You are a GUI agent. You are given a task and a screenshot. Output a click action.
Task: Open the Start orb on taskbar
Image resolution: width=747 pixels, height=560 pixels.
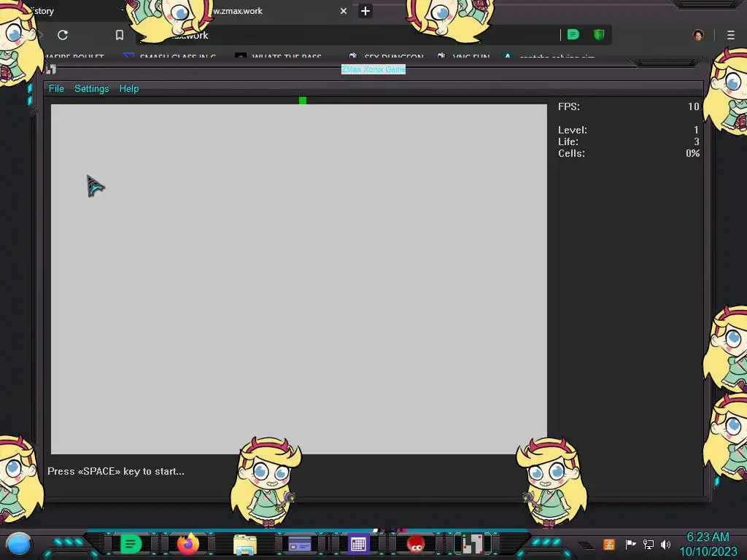18,545
